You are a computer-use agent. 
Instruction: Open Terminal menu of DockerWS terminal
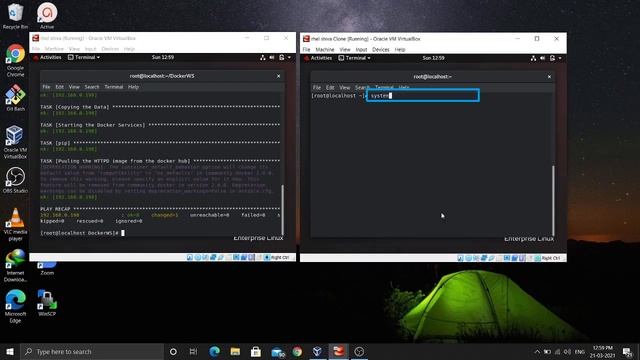(113, 87)
